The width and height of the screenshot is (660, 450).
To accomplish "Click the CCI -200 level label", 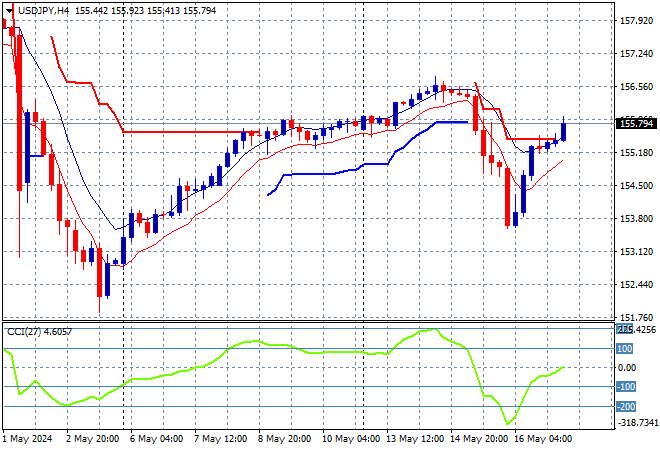I will [626, 407].
